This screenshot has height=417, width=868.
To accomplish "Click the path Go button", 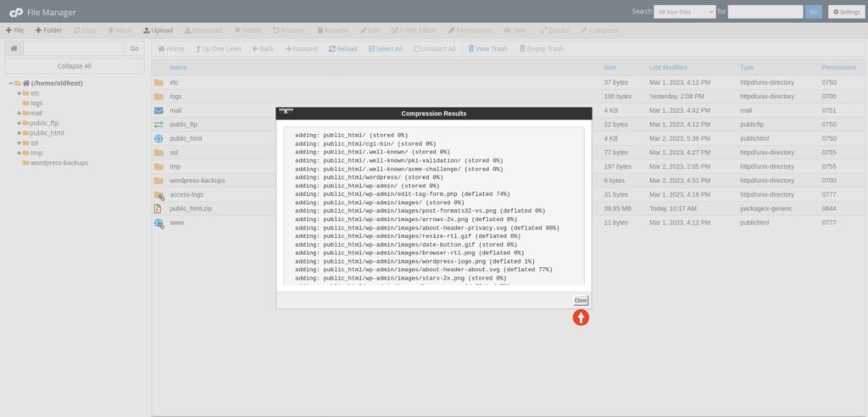I will [x=135, y=48].
